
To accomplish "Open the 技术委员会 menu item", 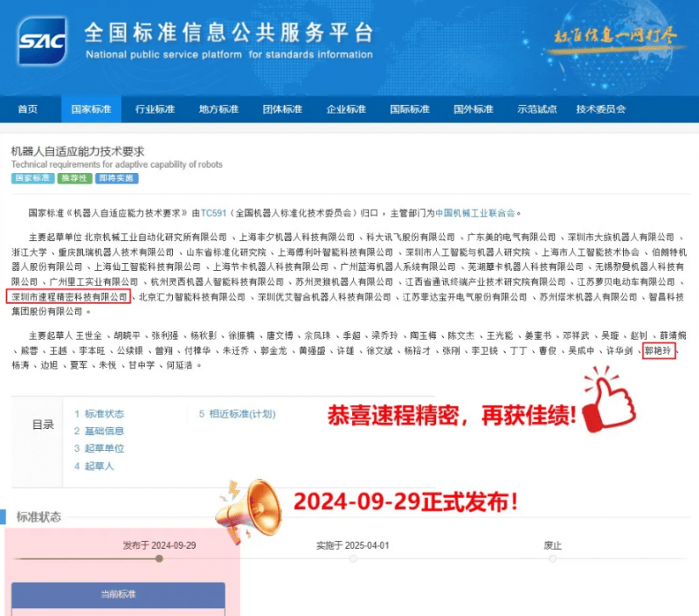I will coord(600,109).
